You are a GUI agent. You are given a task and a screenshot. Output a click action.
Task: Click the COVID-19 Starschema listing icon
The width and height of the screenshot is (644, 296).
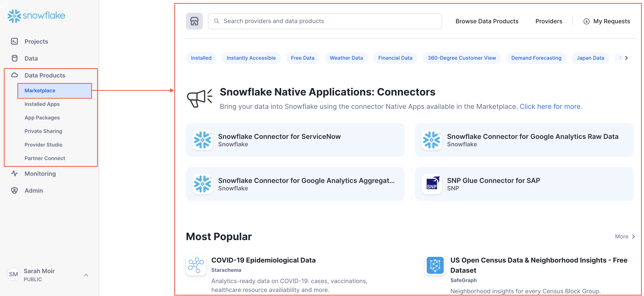pos(196,265)
